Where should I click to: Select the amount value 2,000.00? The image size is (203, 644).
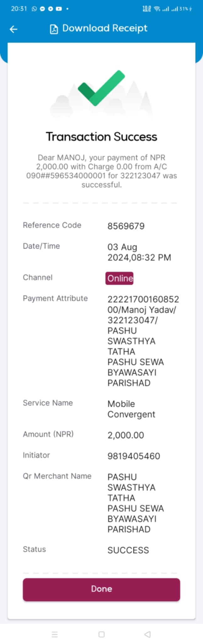click(126, 435)
